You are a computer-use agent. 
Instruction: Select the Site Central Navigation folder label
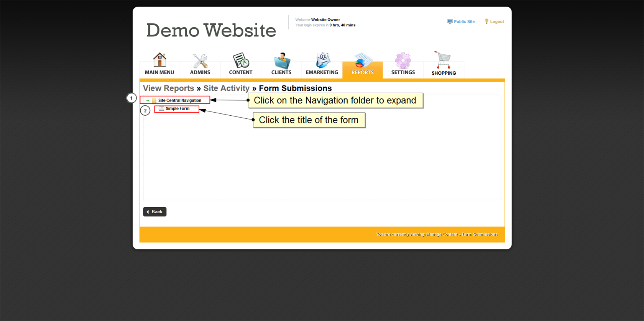(x=179, y=100)
